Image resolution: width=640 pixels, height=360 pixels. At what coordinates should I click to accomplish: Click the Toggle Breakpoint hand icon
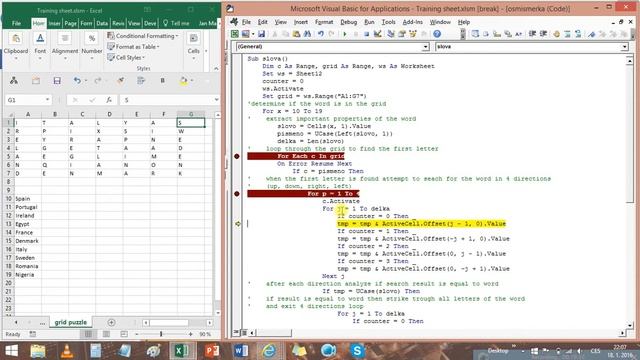pos(556,34)
